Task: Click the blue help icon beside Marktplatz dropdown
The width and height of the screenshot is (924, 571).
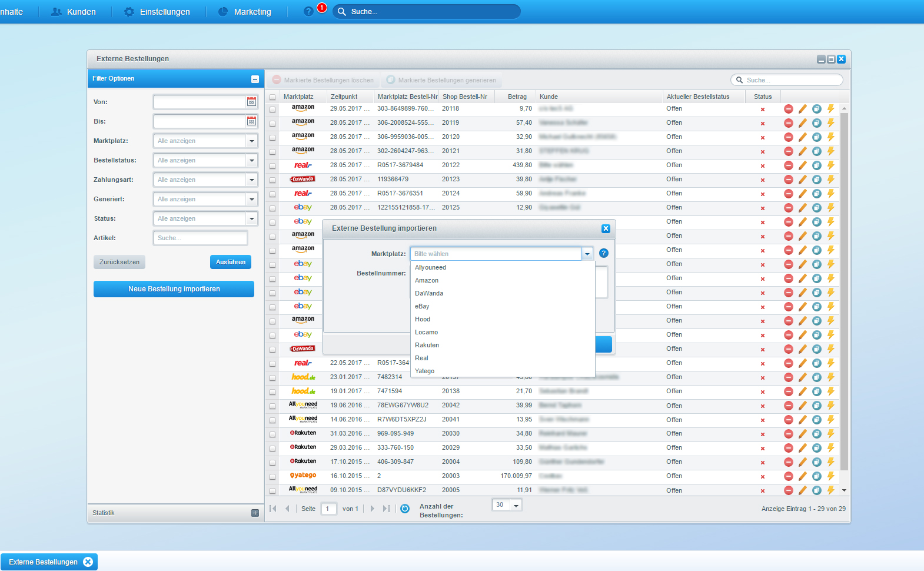Action: [x=603, y=253]
